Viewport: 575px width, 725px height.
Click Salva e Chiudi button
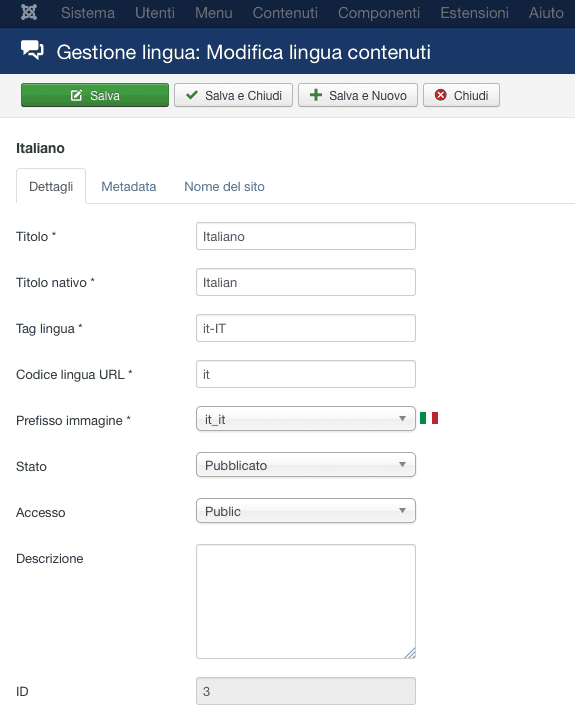click(233, 95)
